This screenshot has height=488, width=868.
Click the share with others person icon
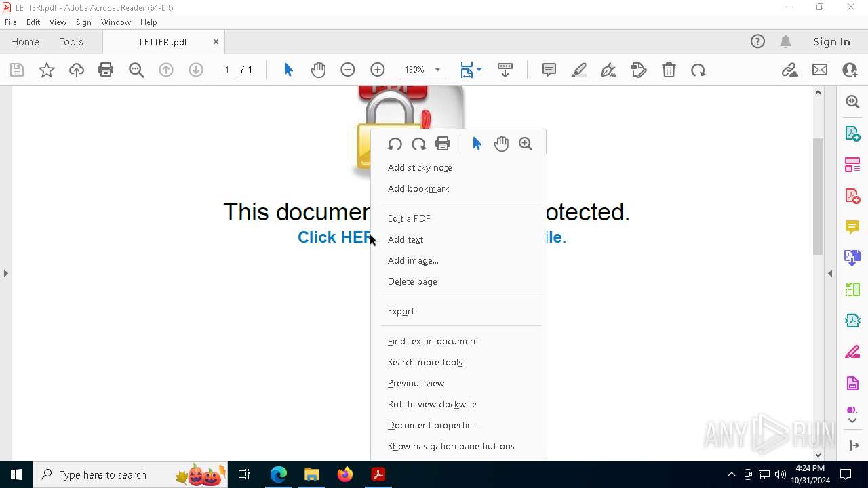[x=850, y=70]
